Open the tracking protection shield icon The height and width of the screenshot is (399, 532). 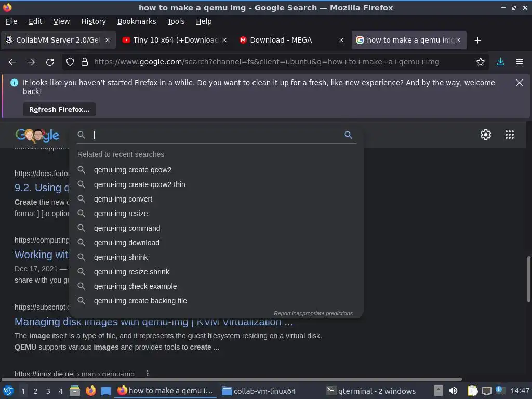70,62
